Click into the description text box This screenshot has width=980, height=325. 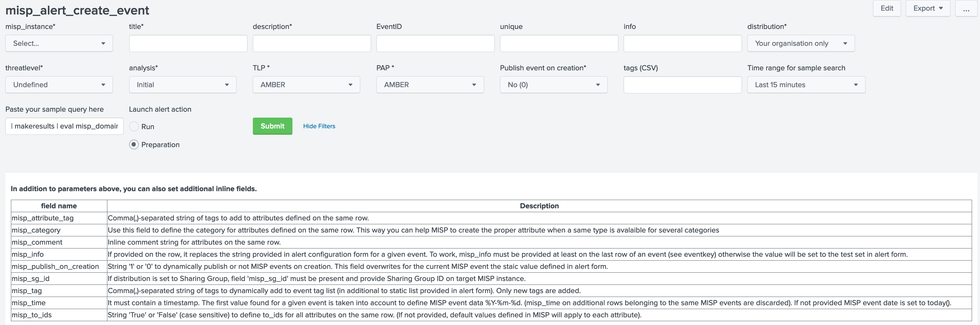coord(312,43)
